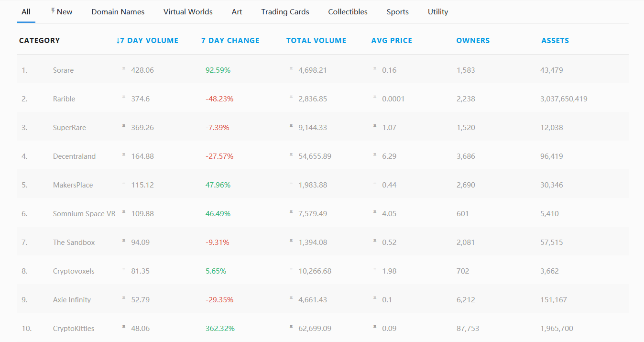The width and height of the screenshot is (644, 342).
Task: Click Rarible's 374.6 seven-day volume
Action: (x=141, y=99)
